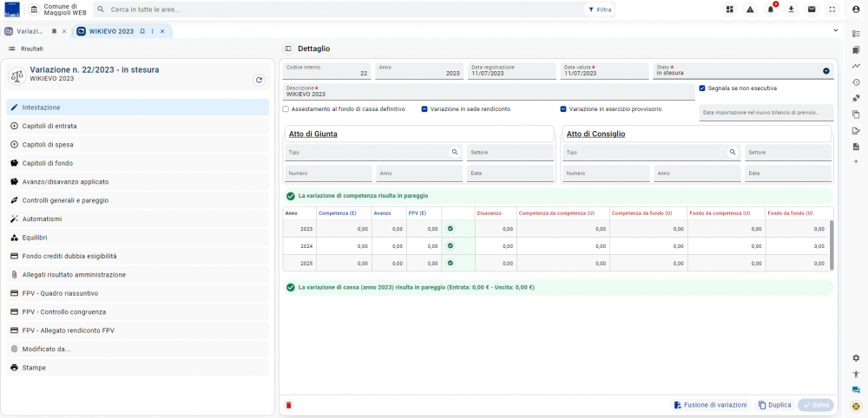Expand the tab list chevron at top right
Viewport: 868px width, 418px height.
[835, 30]
